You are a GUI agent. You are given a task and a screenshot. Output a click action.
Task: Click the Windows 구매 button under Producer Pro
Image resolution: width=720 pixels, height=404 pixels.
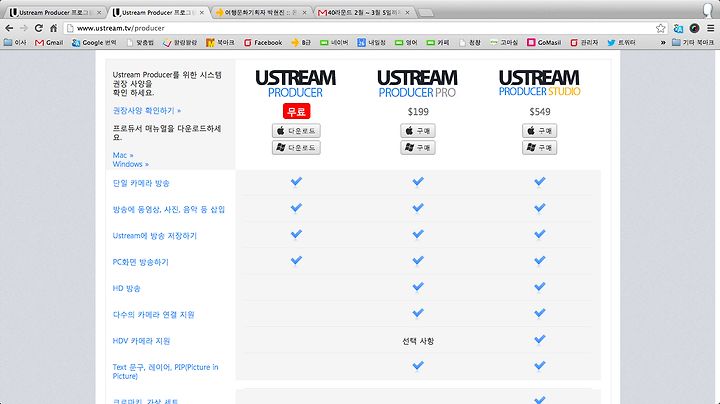pyautogui.click(x=417, y=147)
